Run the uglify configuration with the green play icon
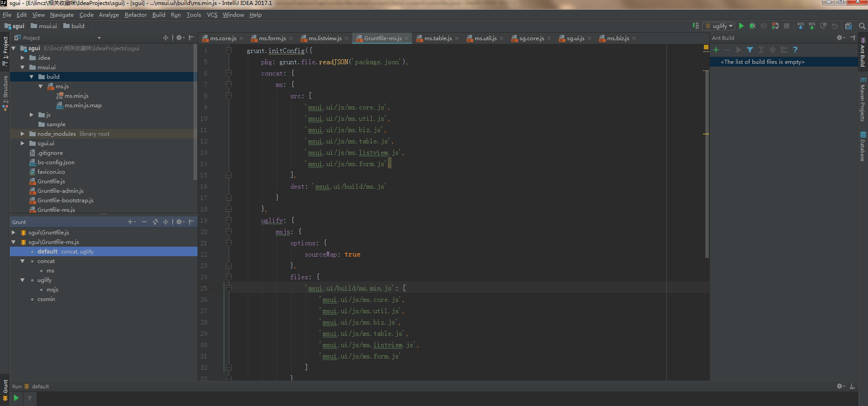Image resolution: width=868 pixels, height=406 pixels. [741, 26]
